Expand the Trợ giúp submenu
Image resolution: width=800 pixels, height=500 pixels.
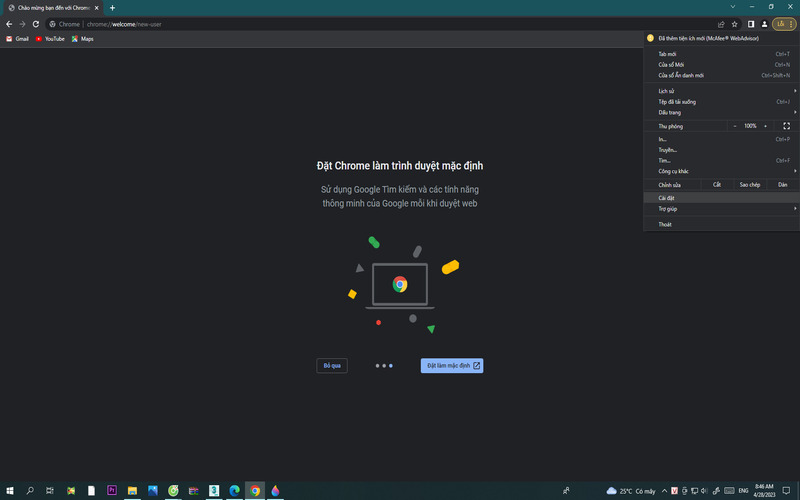coord(721,209)
